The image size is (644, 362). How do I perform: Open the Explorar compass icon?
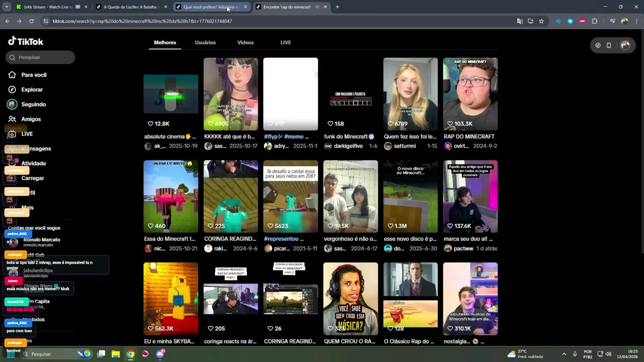pos(12,89)
